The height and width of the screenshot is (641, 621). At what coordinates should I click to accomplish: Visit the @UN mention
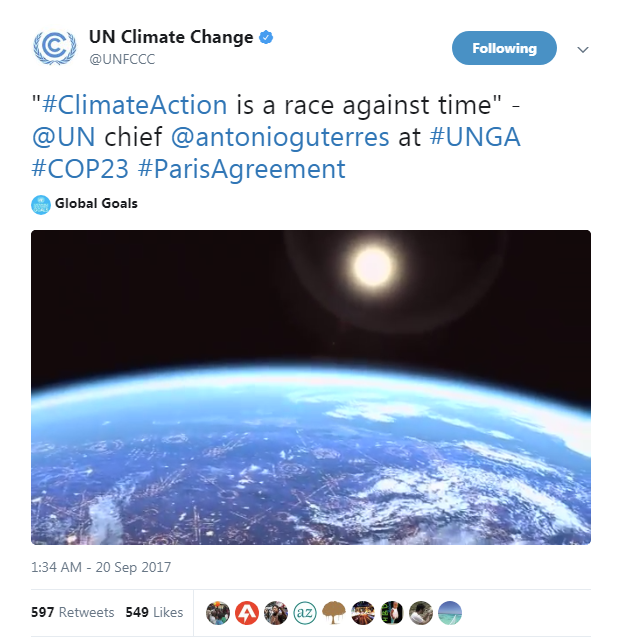click(64, 137)
